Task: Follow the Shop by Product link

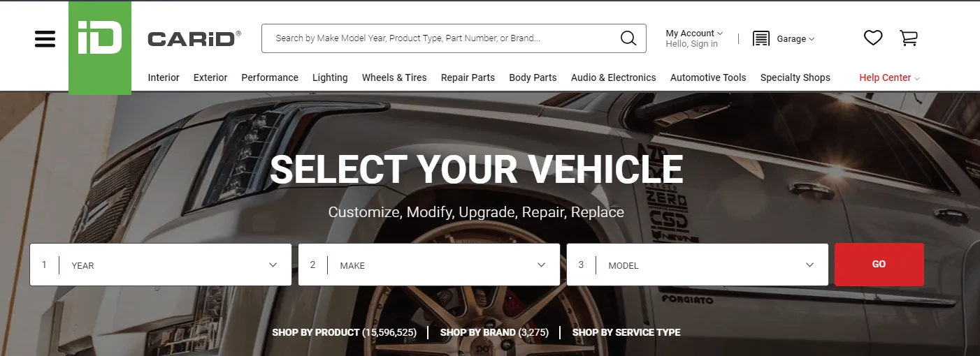Action: click(x=344, y=332)
